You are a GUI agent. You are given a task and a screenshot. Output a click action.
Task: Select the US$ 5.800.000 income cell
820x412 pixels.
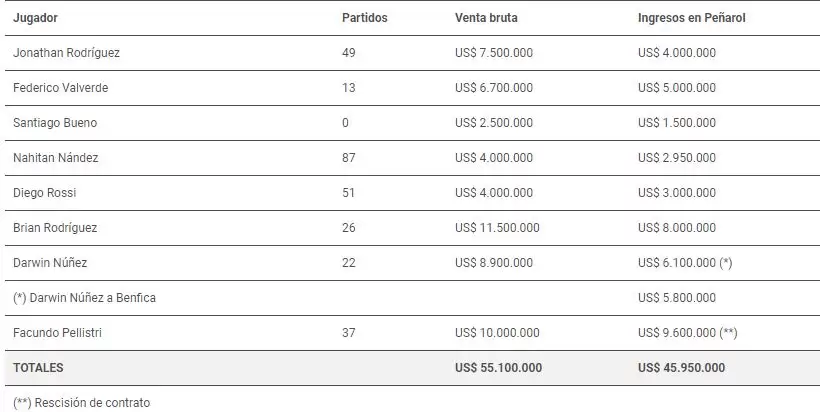(x=676, y=298)
